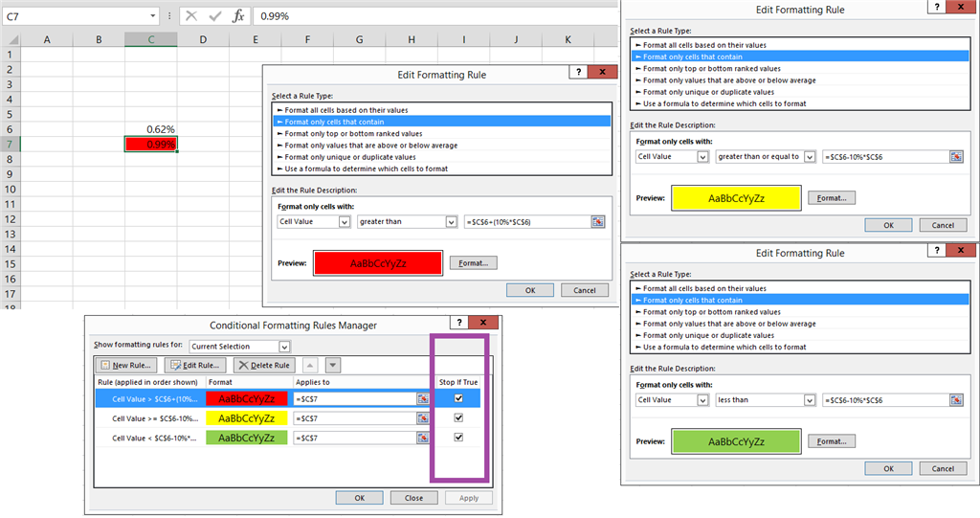This screenshot has width=980, height=518.
Task: Click the green format swatch in Rules Manager
Action: point(247,438)
